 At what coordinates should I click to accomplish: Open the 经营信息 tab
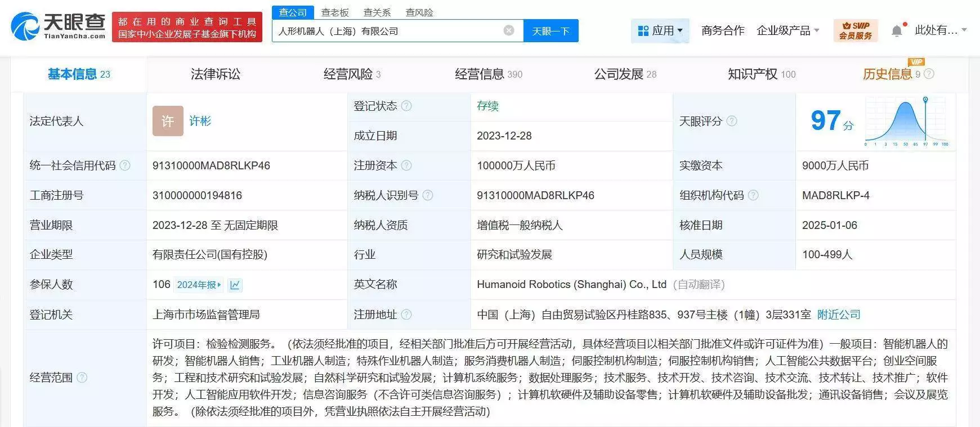pyautogui.click(x=489, y=74)
